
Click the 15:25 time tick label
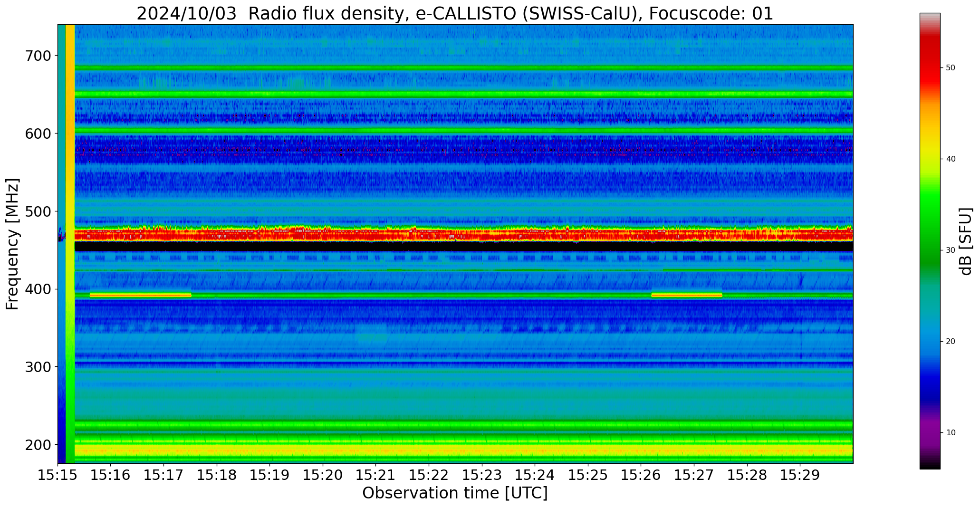coord(588,475)
